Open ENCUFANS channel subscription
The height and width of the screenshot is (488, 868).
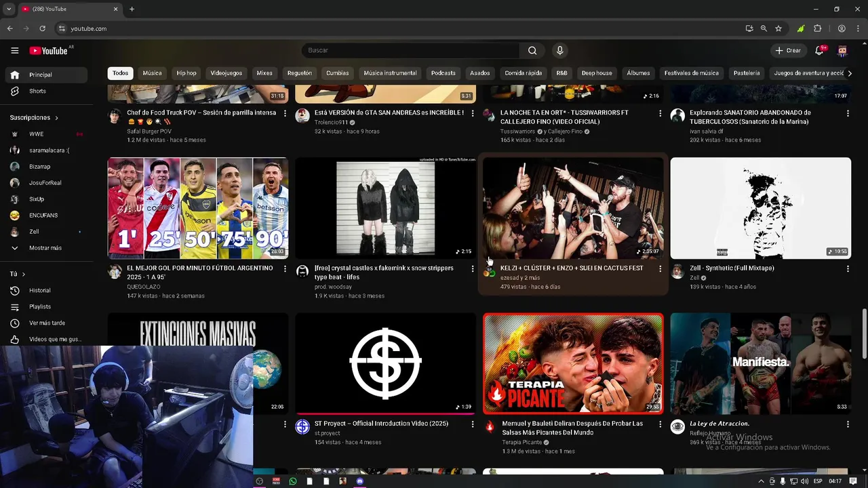(x=46, y=216)
